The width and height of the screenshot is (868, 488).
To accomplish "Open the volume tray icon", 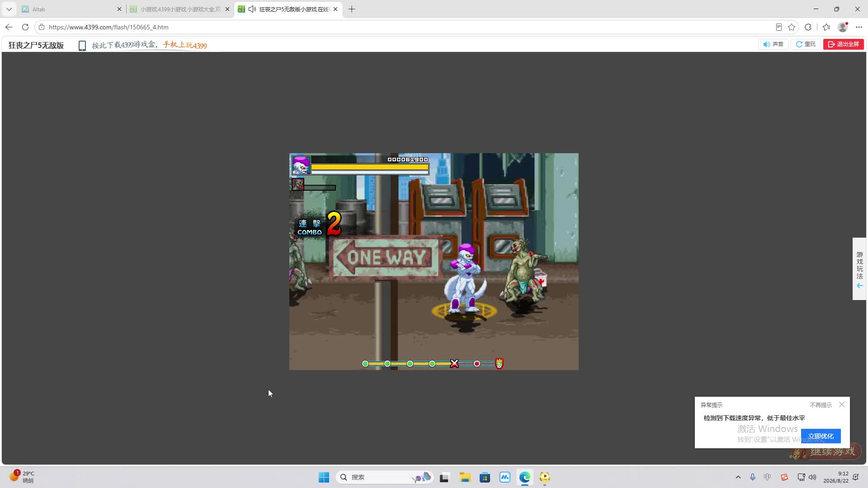I will [x=812, y=477].
